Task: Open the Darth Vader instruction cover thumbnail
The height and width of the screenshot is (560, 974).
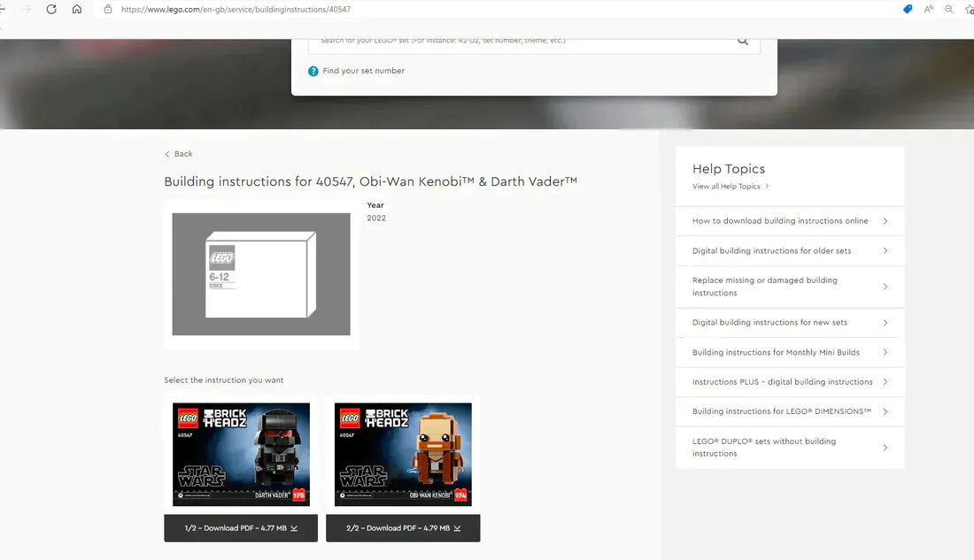Action: [x=241, y=455]
